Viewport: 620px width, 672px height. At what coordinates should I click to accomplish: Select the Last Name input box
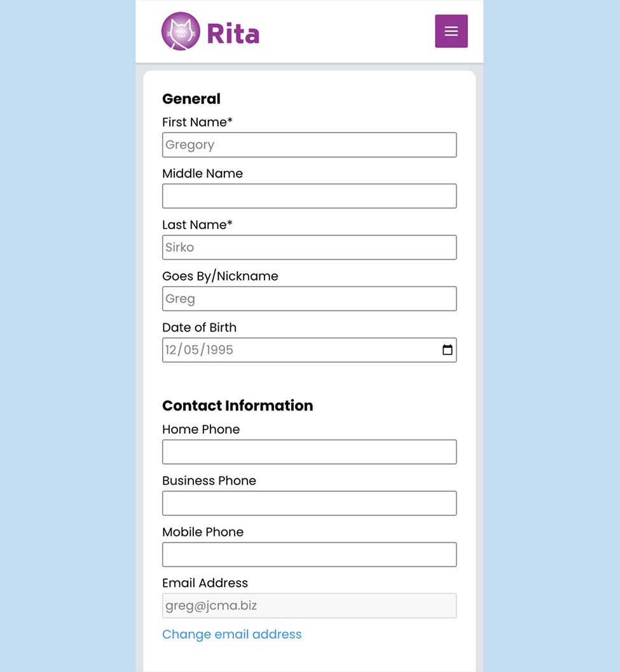tap(309, 248)
